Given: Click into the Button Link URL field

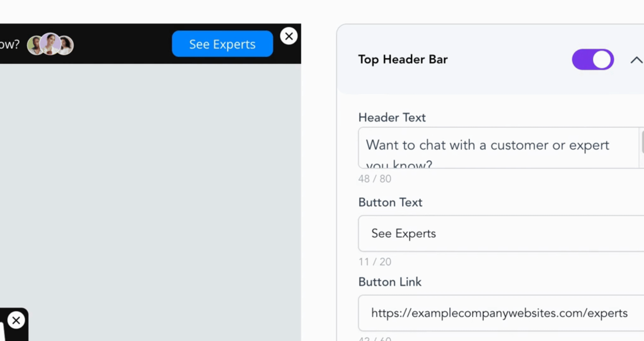Looking at the screenshot, I should [x=501, y=313].
